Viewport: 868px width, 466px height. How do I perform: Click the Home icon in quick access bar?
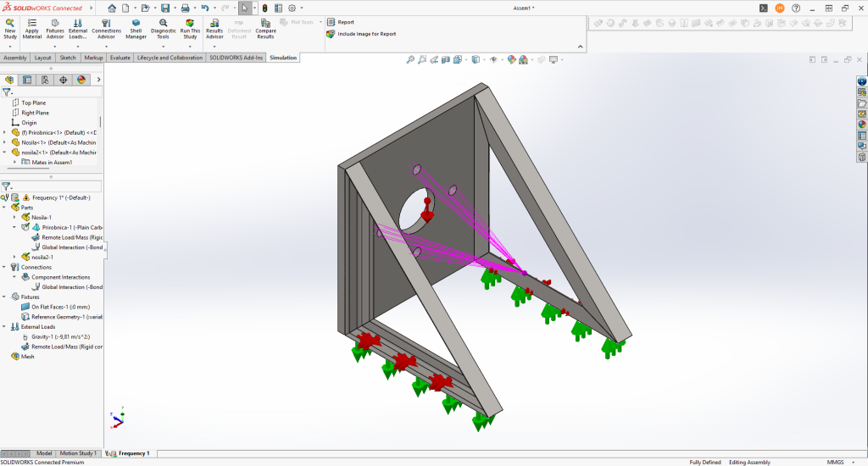[112, 8]
